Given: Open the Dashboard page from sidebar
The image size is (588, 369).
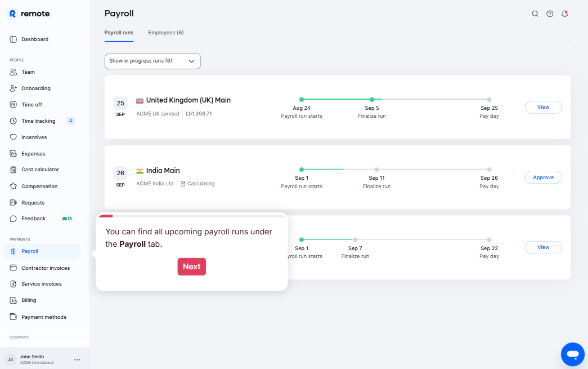Looking at the screenshot, I should click(34, 39).
